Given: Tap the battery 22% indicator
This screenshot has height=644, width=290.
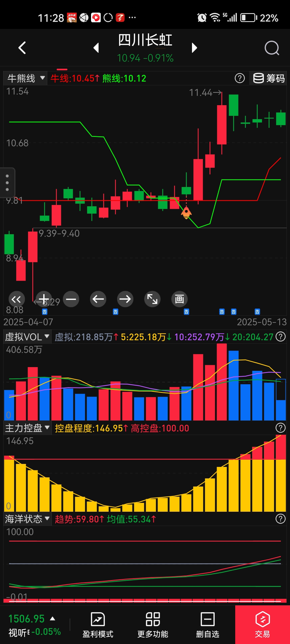Looking at the screenshot, I should coord(259,18).
